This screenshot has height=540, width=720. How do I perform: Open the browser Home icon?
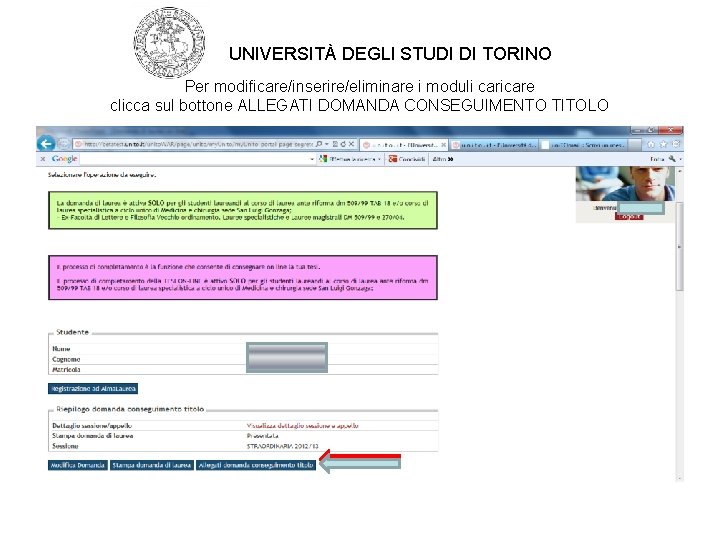point(651,144)
